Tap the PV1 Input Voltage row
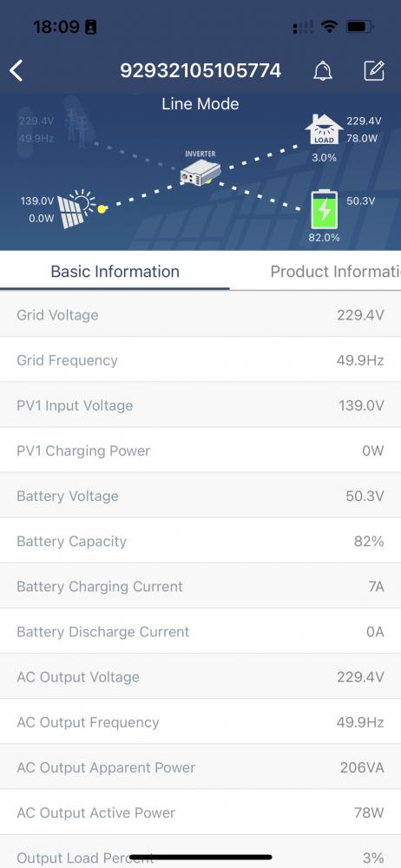The height and width of the screenshot is (868, 401). (200, 405)
